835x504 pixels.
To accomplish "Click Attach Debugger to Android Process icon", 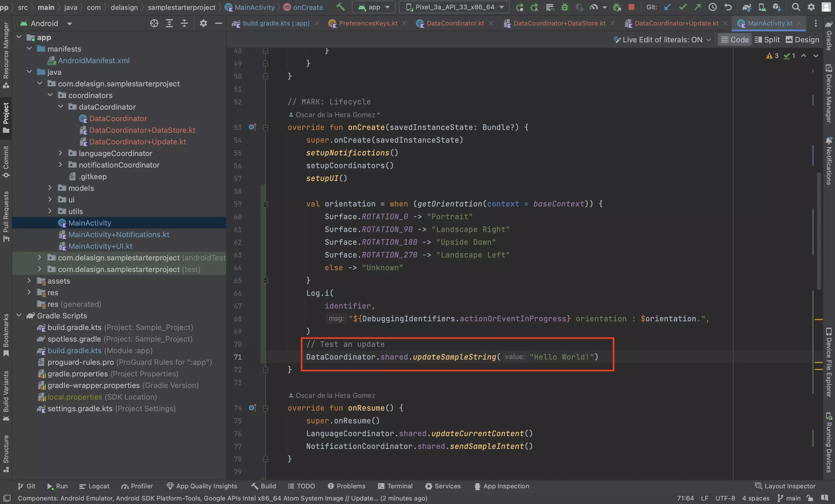I will pyautogui.click(x=617, y=7).
